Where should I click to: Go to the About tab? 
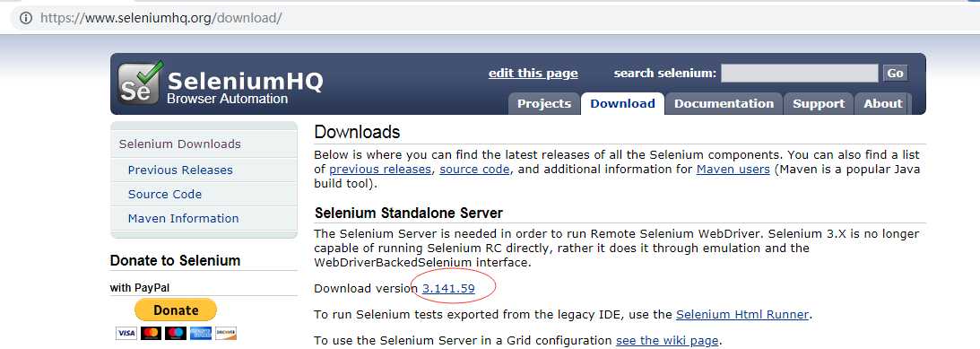[x=882, y=104]
